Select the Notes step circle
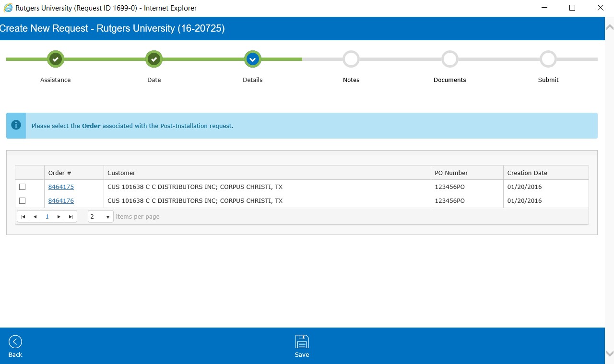The height and width of the screenshot is (364, 614). (351, 59)
